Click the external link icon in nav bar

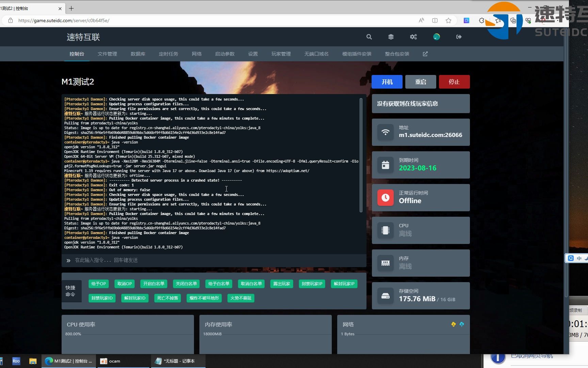(x=425, y=54)
